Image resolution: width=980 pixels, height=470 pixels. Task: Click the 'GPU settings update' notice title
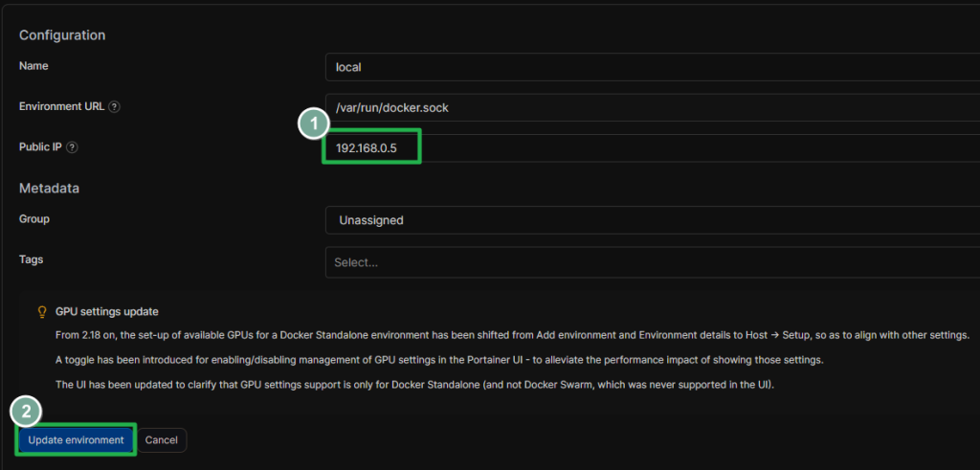pos(107,312)
